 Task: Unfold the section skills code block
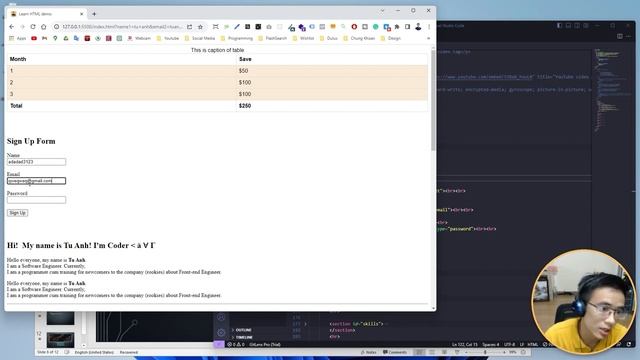click(305, 324)
